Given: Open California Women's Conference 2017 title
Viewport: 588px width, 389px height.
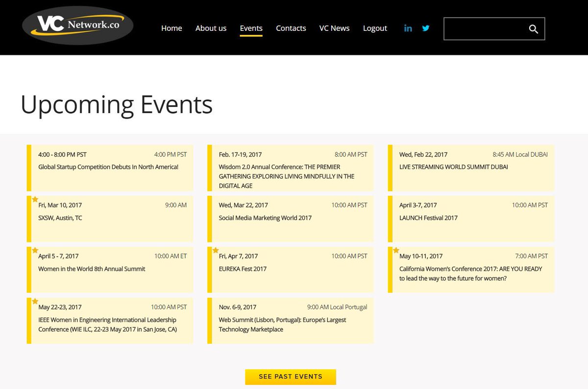Looking at the screenshot, I should click(471, 273).
